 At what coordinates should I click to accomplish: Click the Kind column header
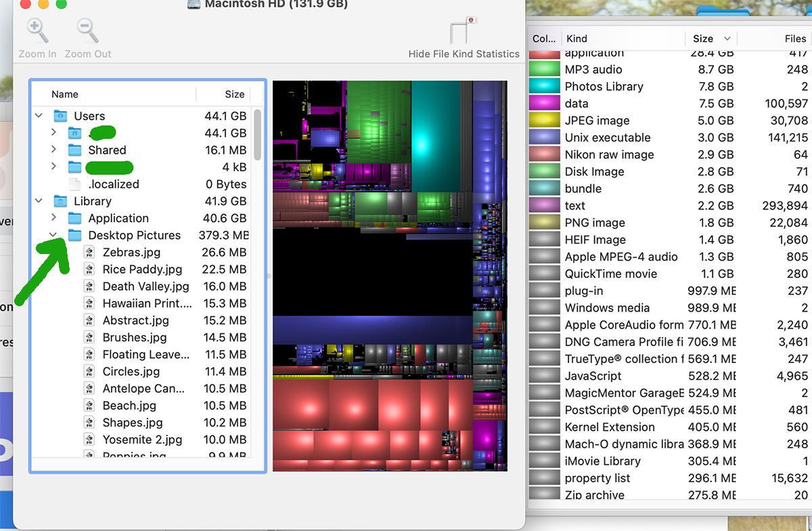point(623,39)
